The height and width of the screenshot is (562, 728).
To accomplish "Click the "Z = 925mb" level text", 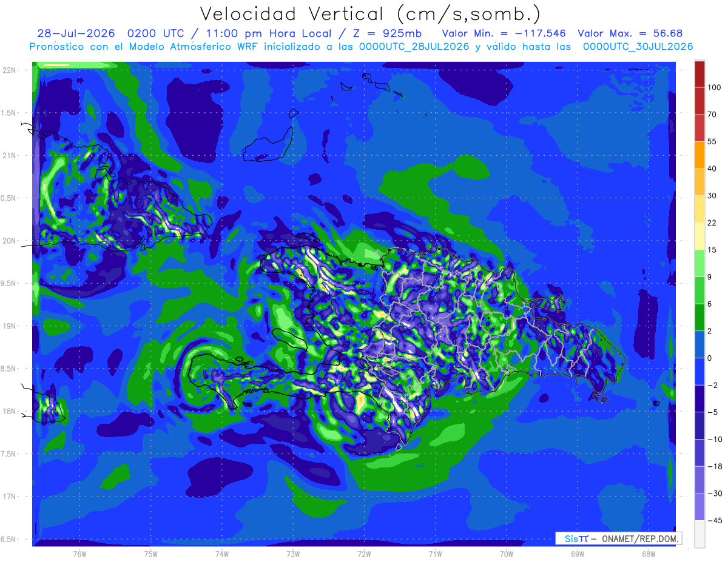I will [387, 33].
